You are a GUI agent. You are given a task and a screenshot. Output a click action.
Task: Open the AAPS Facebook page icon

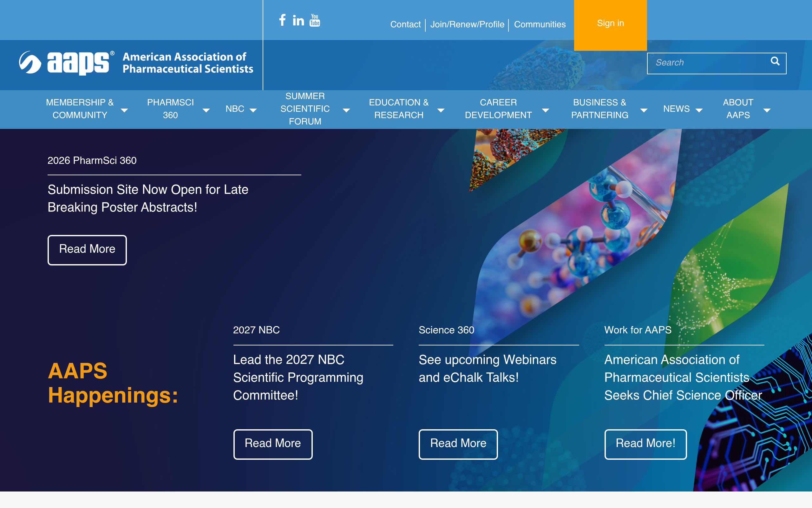click(x=283, y=20)
